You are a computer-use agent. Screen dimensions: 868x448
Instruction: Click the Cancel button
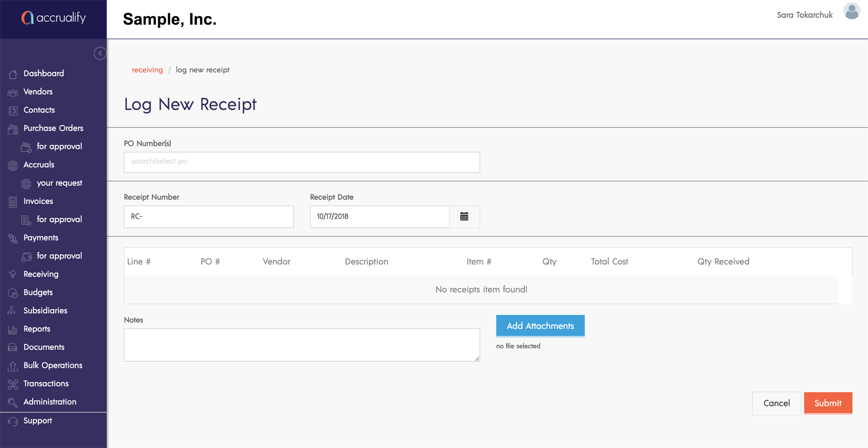[777, 403]
